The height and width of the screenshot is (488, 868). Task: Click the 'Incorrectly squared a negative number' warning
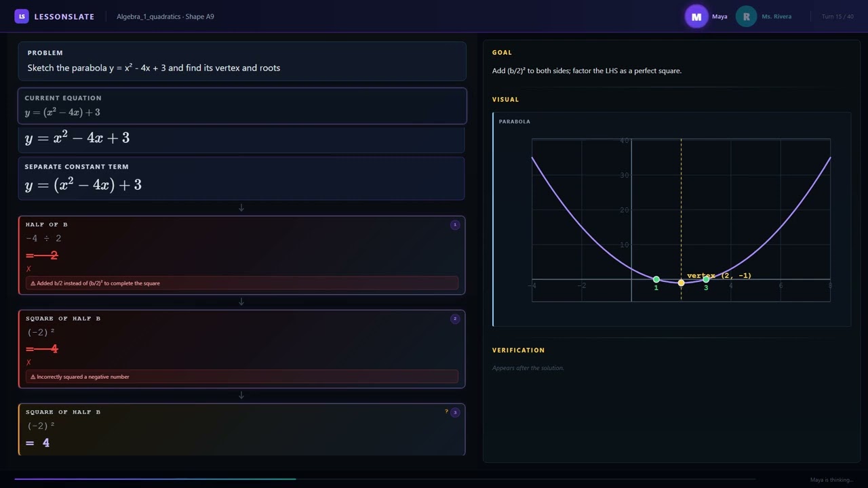pos(242,377)
